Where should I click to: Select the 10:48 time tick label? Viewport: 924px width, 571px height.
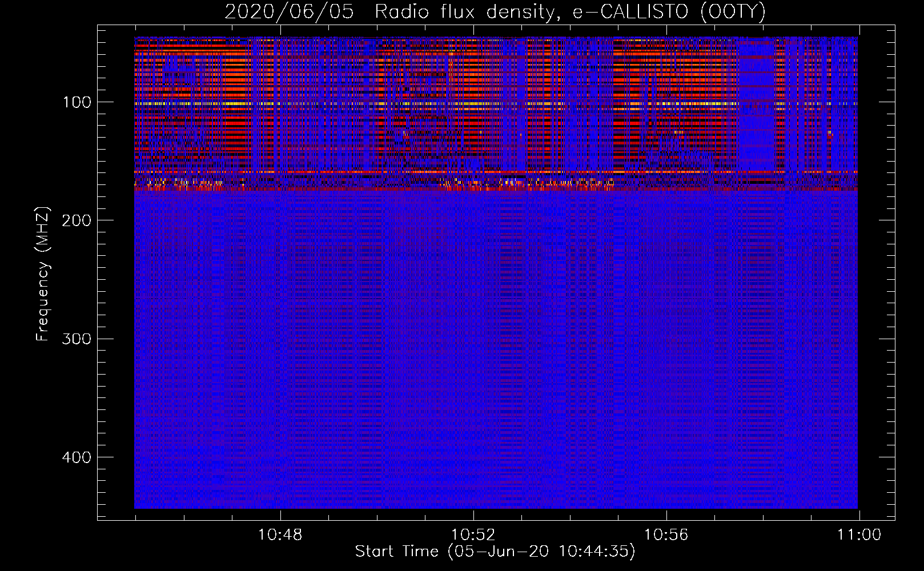[x=280, y=535]
